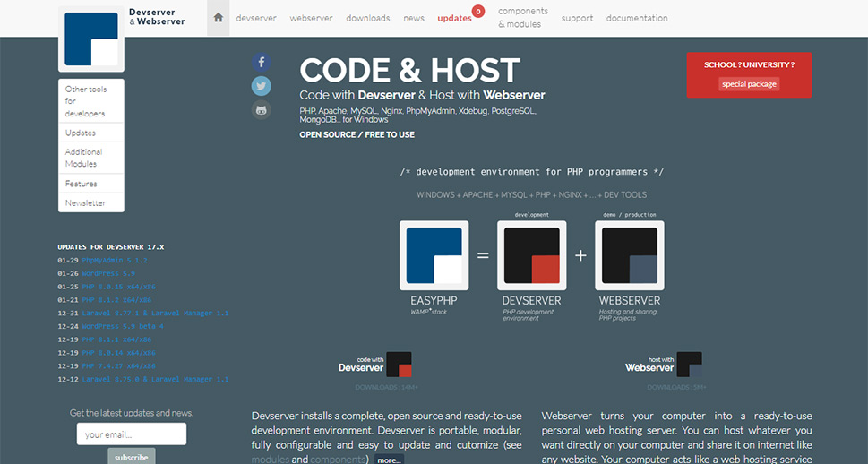Image resolution: width=868 pixels, height=464 pixels.
Task: Click the small 'host with Webserver' logo icon
Action: [689, 365]
